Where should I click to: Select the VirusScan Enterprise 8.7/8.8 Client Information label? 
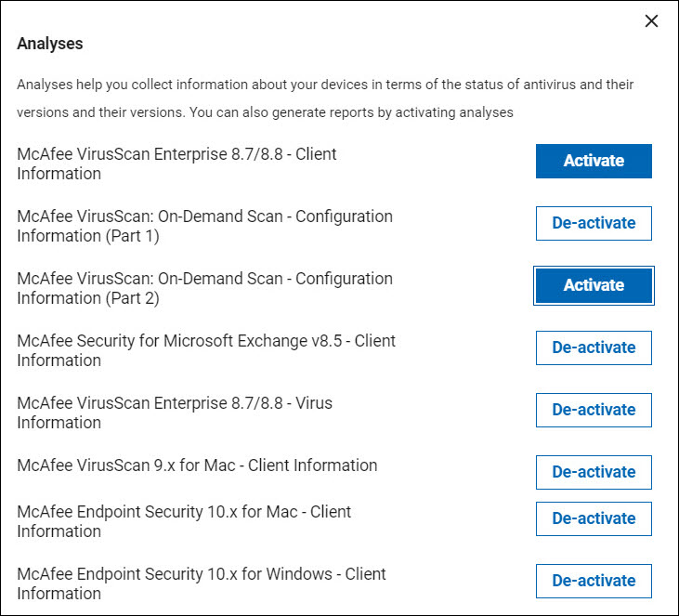(176, 164)
